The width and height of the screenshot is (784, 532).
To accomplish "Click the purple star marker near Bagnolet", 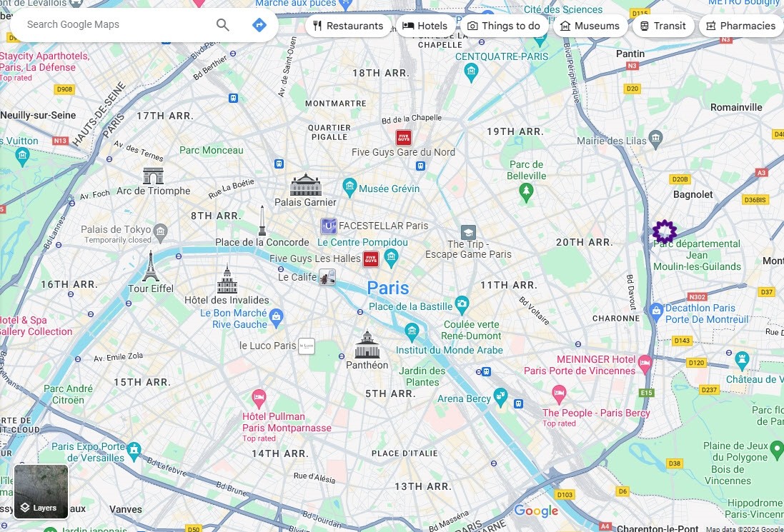I will pyautogui.click(x=665, y=232).
